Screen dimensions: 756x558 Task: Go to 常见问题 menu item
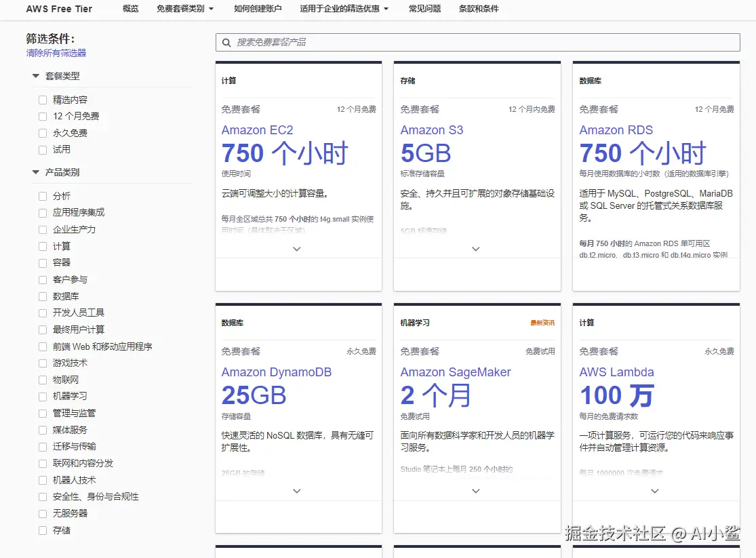tap(424, 9)
